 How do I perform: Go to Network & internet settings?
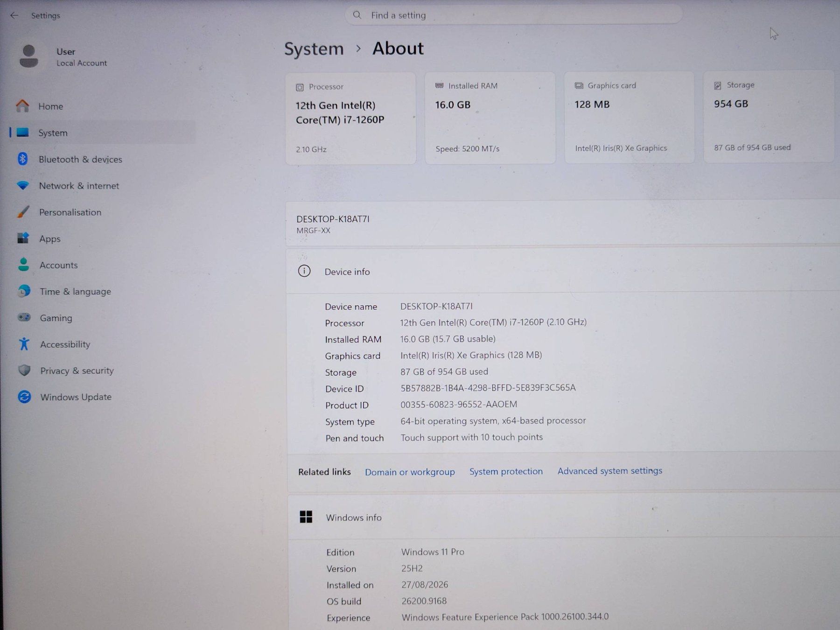point(103,186)
